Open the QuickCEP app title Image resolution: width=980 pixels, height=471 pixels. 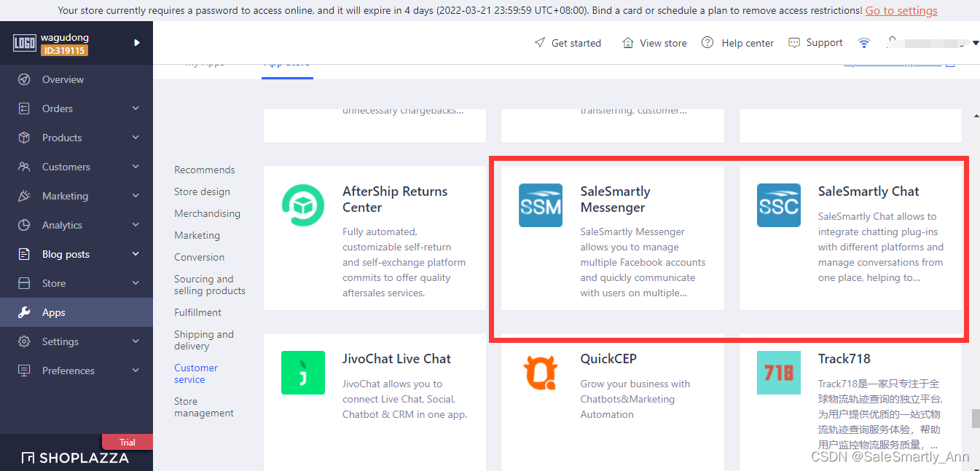click(x=608, y=359)
